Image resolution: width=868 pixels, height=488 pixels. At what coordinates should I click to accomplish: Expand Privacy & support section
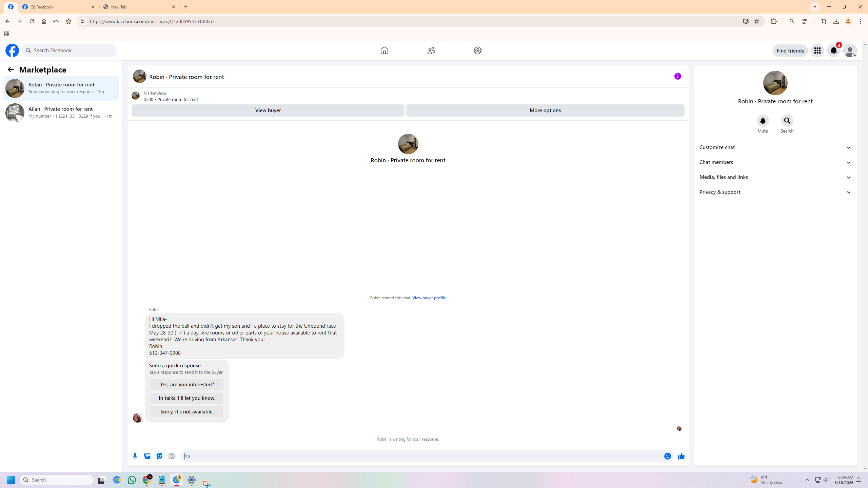775,192
